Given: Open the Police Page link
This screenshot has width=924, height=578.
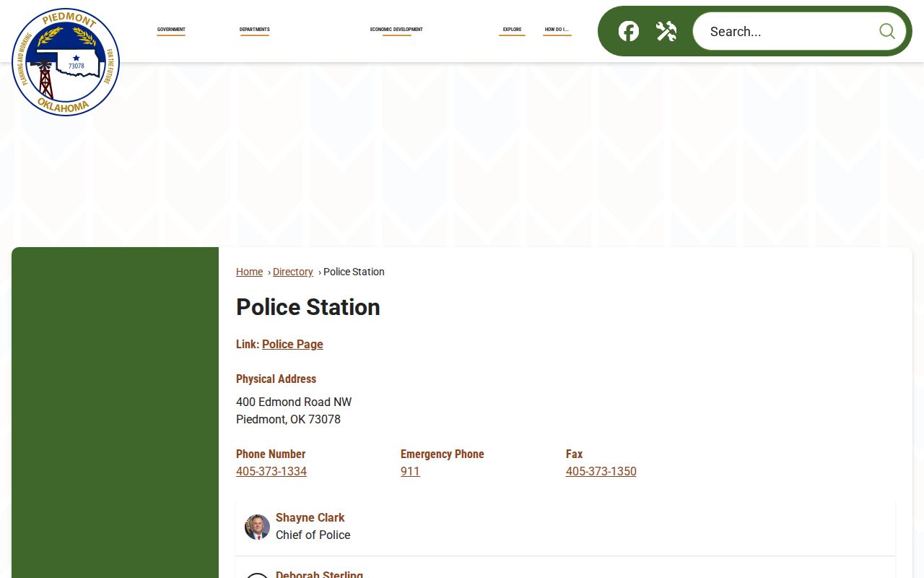Looking at the screenshot, I should coord(292,344).
